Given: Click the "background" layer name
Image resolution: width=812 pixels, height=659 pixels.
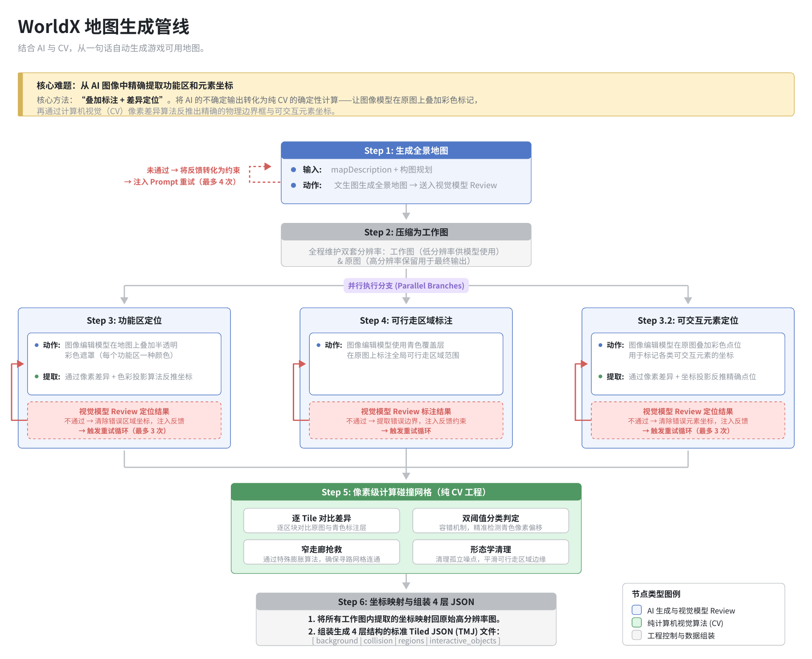Looking at the screenshot, I should coord(337,641).
